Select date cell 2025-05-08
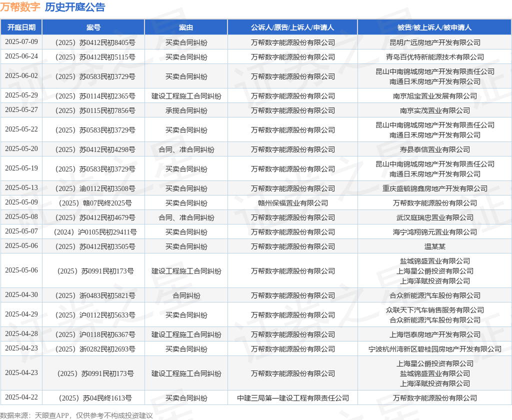Viewport: 512px width, 420px height. pos(21,217)
